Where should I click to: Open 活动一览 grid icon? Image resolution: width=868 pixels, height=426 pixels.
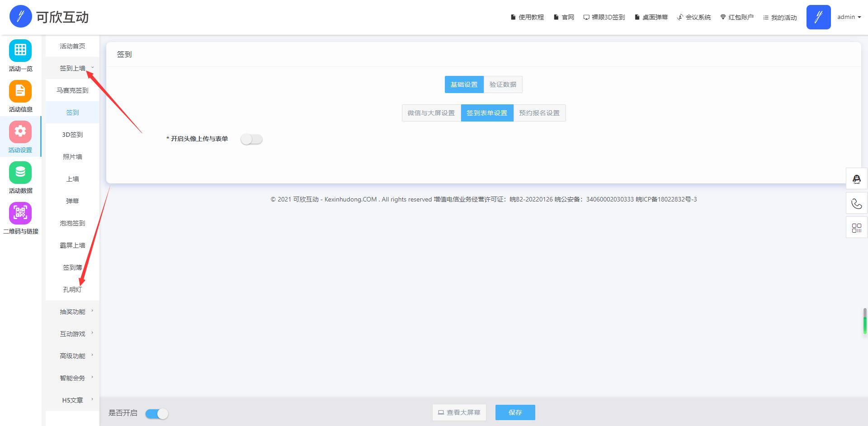tap(20, 50)
